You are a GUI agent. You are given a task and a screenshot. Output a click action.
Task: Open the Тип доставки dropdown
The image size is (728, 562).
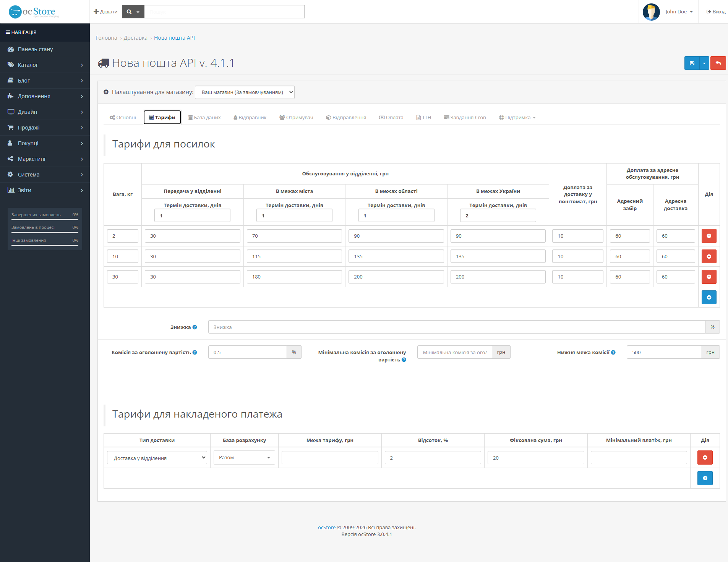point(157,458)
